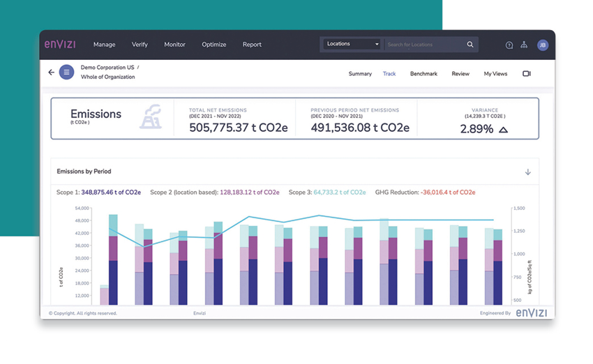Screen dimensions: 593x364
Task: Open the JB user avatar menu
Action: [543, 45]
